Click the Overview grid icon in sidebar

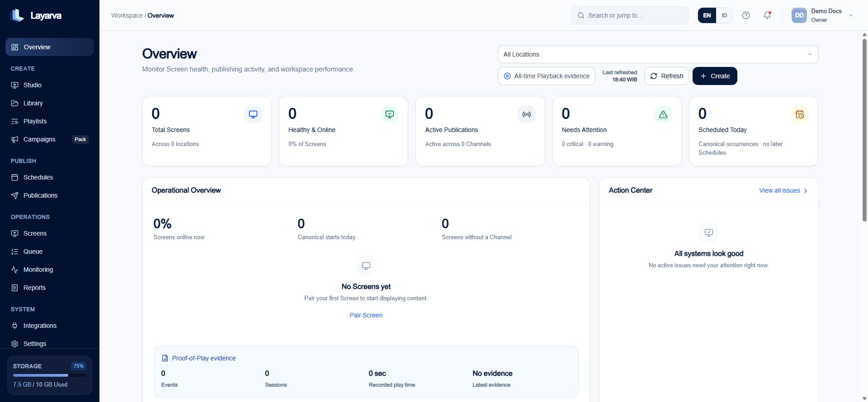pyautogui.click(x=15, y=47)
